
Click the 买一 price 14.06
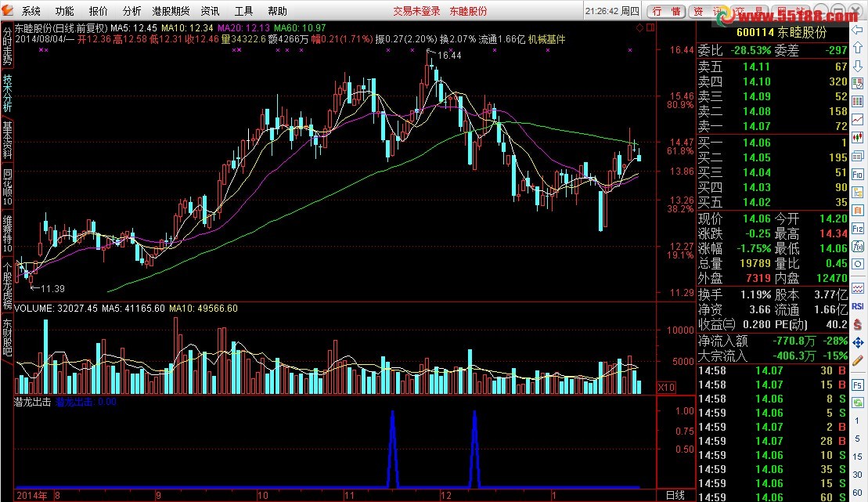pyautogui.click(x=756, y=143)
